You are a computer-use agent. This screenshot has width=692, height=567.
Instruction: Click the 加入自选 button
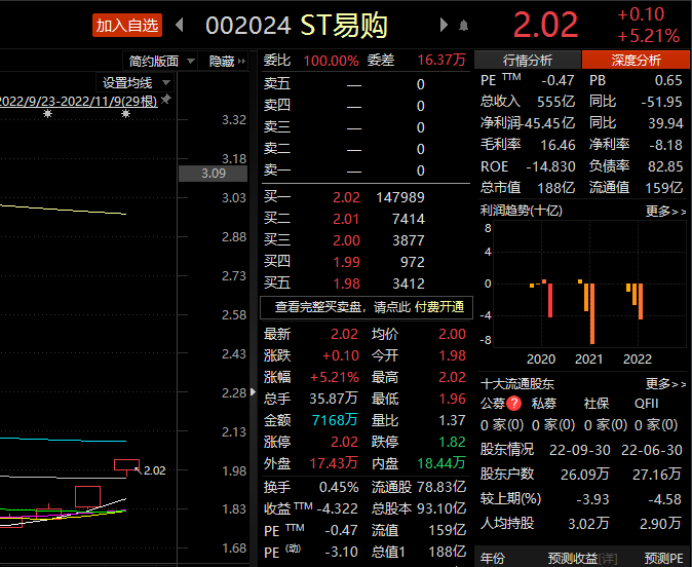click(x=127, y=25)
